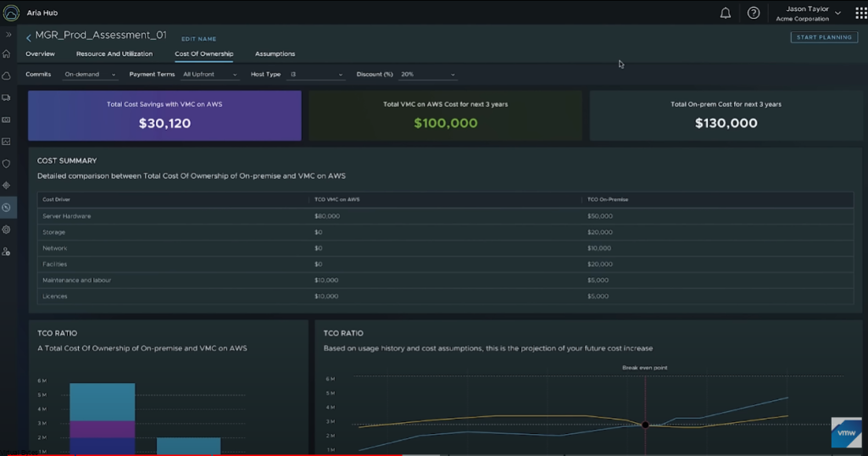Open the help question mark icon

click(754, 13)
